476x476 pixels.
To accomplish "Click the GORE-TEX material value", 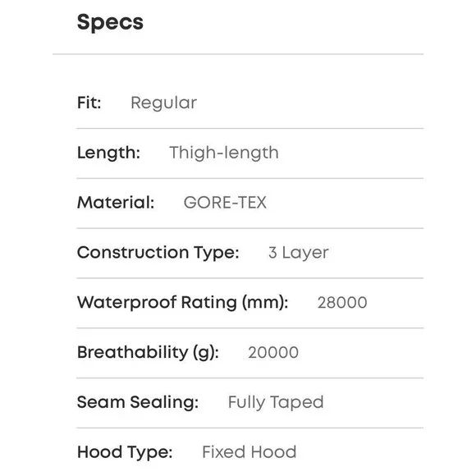I will pos(225,203).
